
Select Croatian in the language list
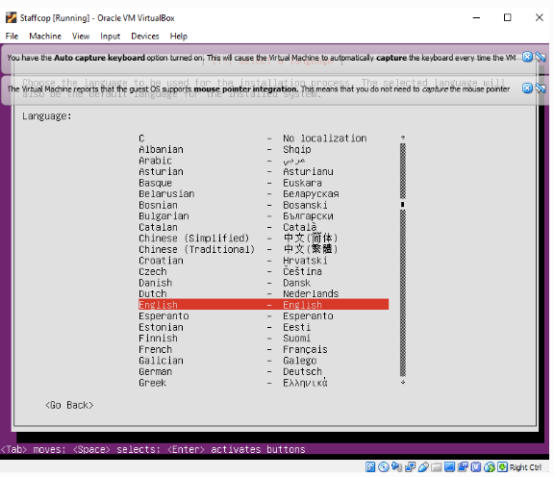click(264, 260)
